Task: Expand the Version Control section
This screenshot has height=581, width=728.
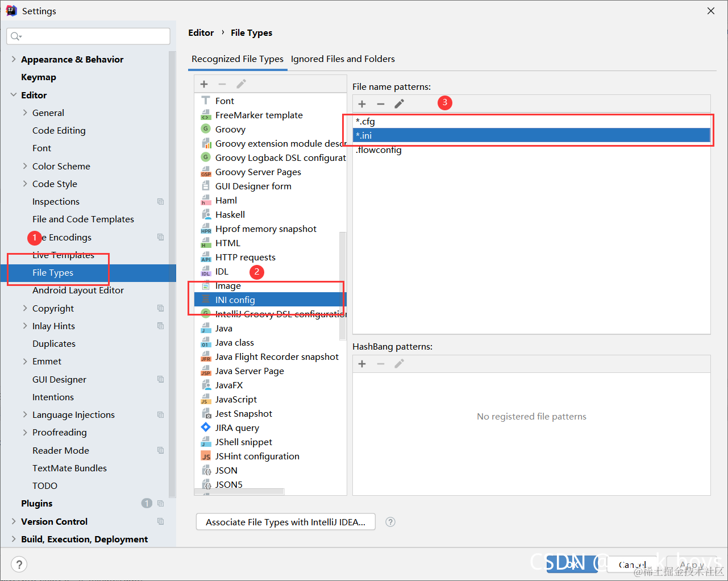Action: 14,521
